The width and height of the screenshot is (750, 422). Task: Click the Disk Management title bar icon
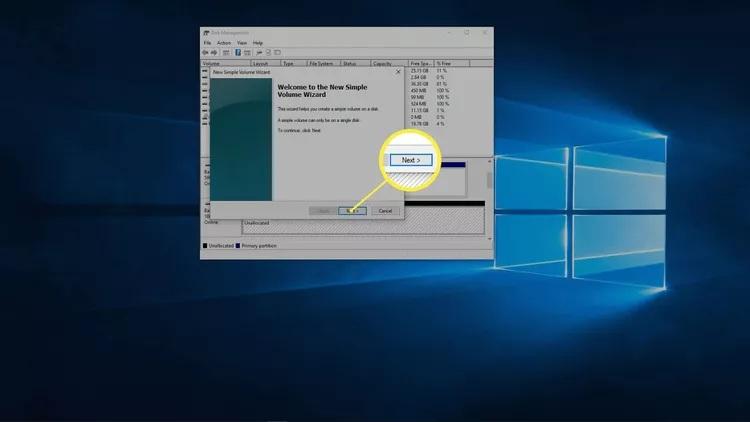pyautogui.click(x=206, y=33)
